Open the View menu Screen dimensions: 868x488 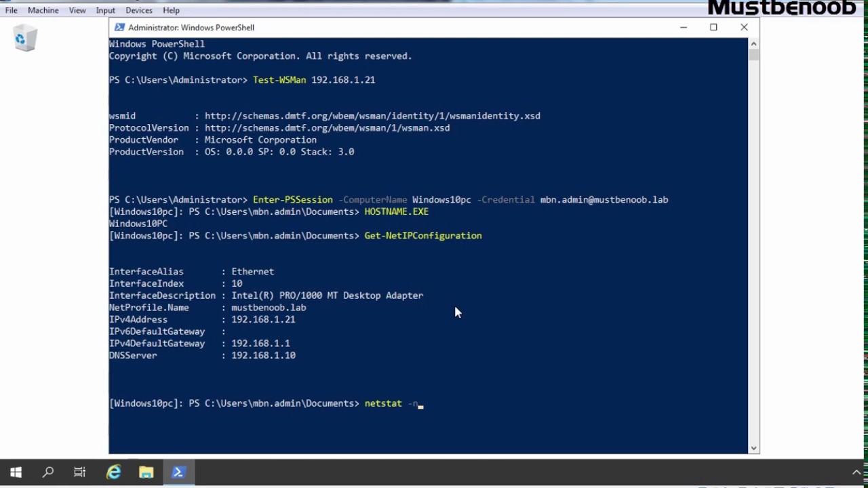[77, 10]
